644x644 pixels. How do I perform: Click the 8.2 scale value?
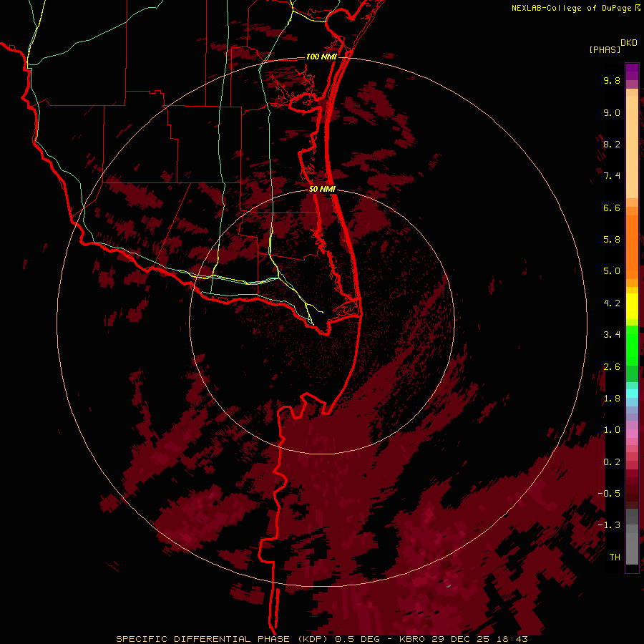(x=612, y=144)
